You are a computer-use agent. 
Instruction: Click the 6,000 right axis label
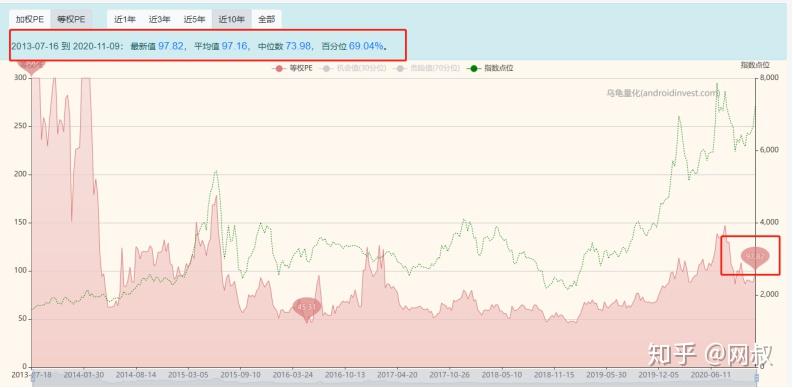tap(770, 150)
